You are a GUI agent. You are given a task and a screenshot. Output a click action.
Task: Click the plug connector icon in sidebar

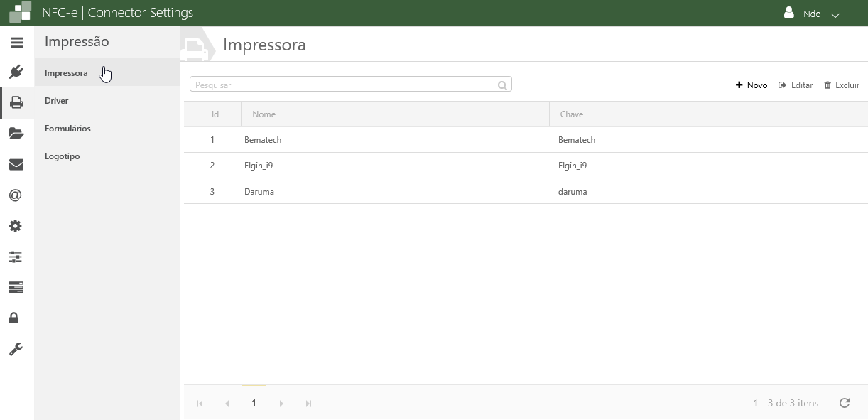pyautogui.click(x=16, y=72)
